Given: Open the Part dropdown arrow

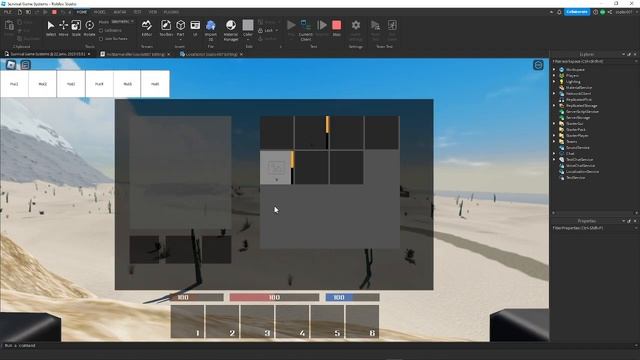Looking at the screenshot, I should click(x=180, y=40).
